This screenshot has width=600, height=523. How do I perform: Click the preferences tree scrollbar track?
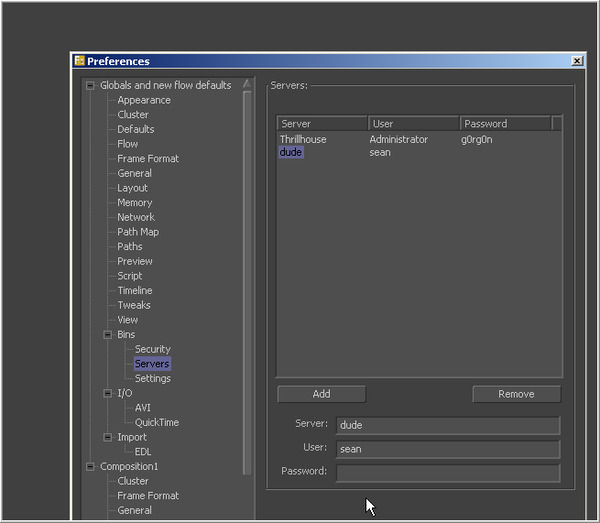click(x=247, y=283)
